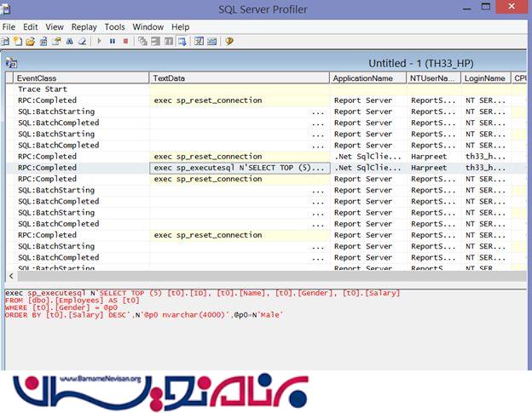Viewport: 532px width, 413px height.
Task: Click the horizontal scrollbar under the trace grid
Action: pos(256,276)
